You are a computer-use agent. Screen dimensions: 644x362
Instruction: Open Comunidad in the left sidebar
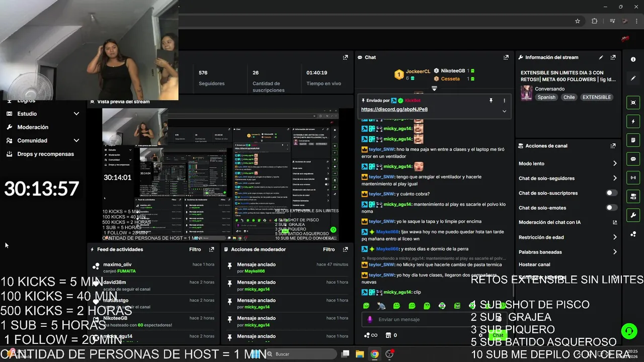pyautogui.click(x=32, y=141)
